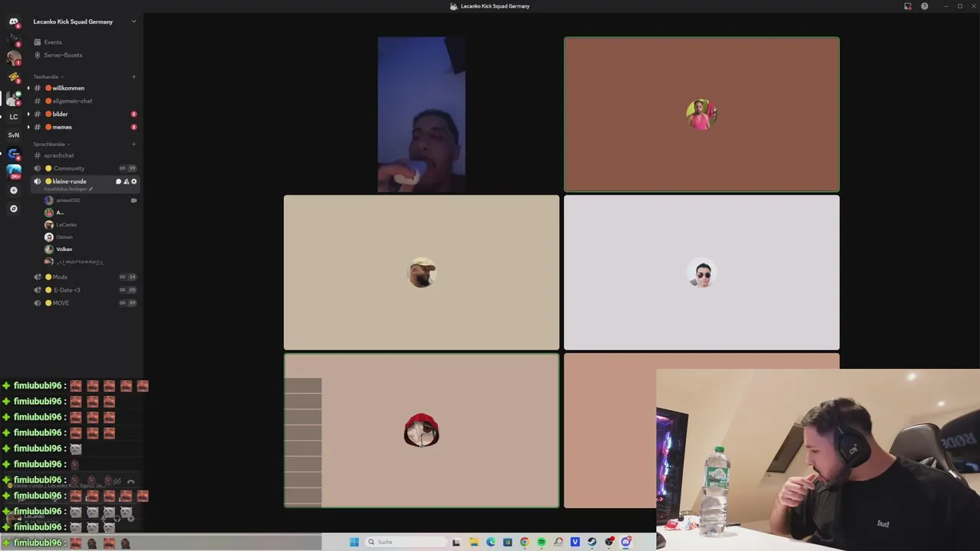Create a channel in Textkanäle via plus
Image resolution: width=980 pixels, height=551 pixels.
[134, 77]
